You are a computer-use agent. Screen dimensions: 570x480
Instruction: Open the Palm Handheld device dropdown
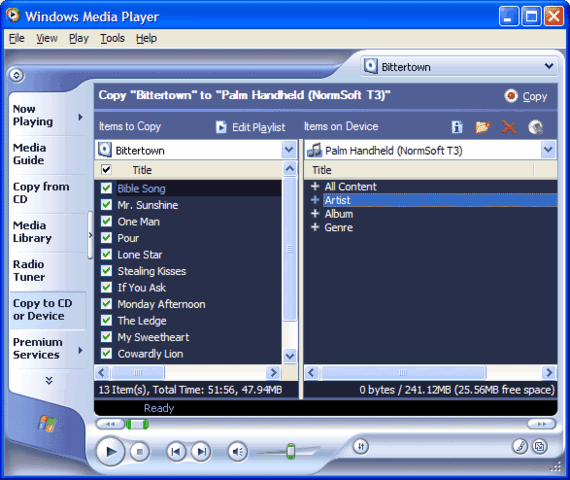(x=548, y=150)
